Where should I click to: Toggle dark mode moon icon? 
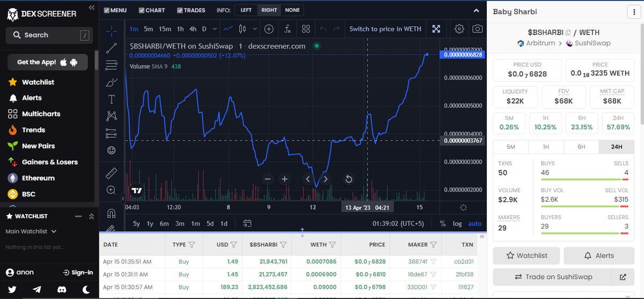coord(86,290)
